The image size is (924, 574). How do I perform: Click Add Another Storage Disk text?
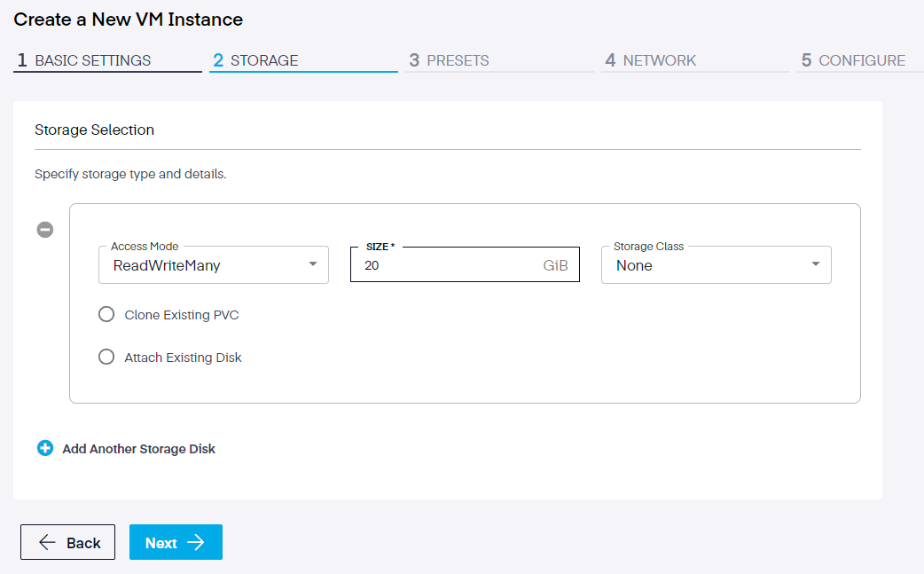138,449
